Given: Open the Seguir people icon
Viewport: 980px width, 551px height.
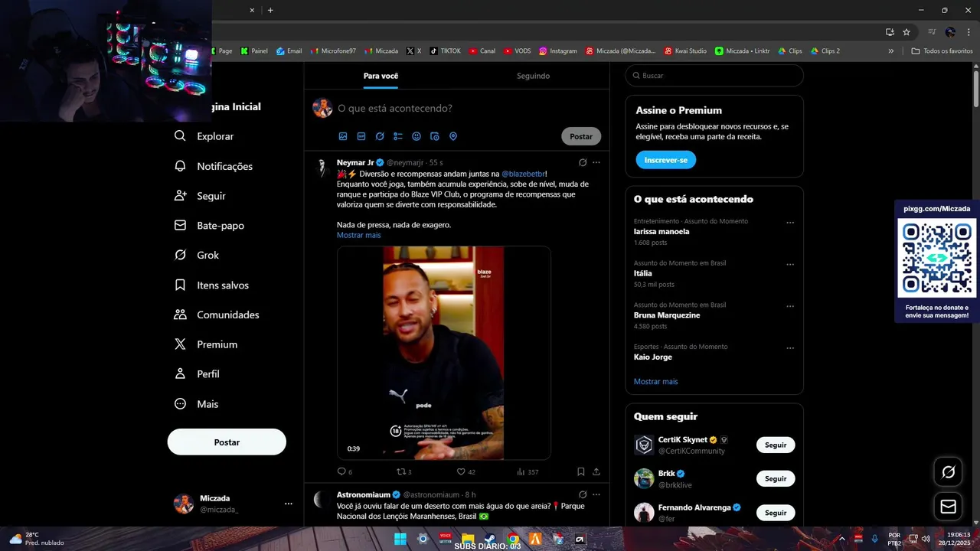Looking at the screenshot, I should click(180, 196).
